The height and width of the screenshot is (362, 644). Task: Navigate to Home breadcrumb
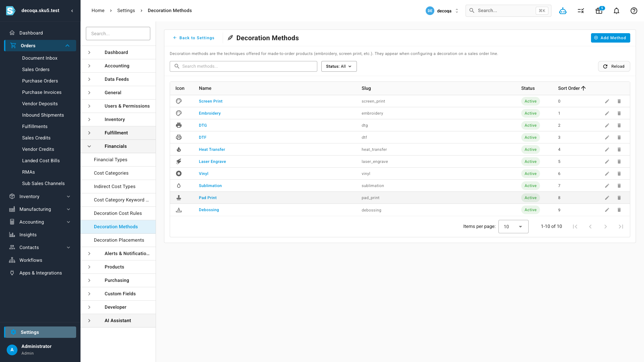98,10
